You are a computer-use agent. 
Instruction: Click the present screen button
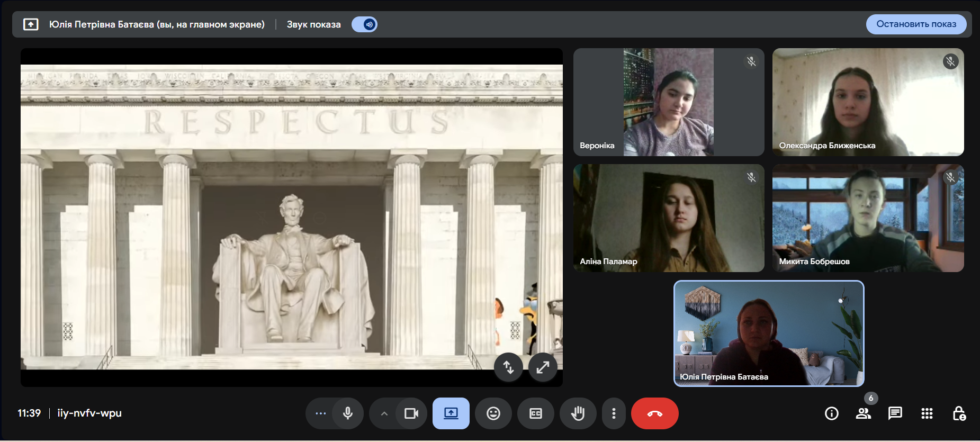tap(451, 413)
